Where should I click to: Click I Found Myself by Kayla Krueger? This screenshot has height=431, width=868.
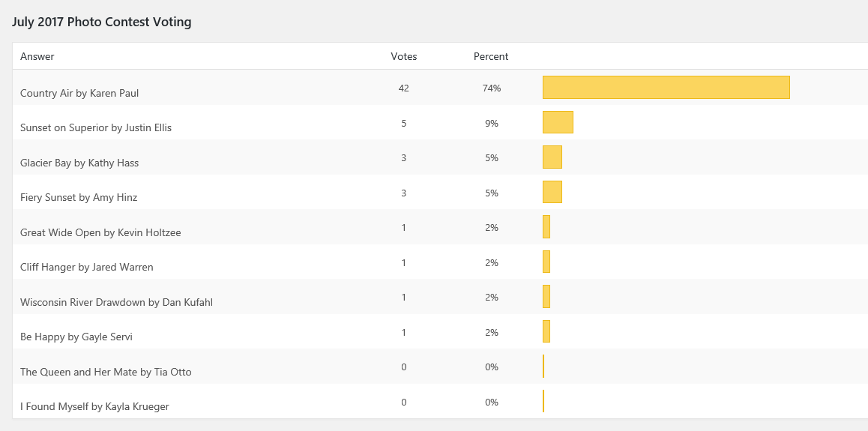click(x=94, y=406)
